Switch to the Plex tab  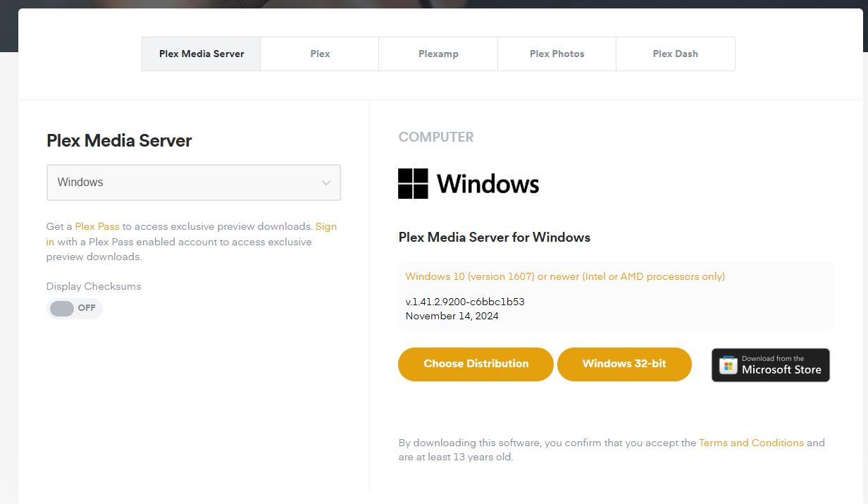coord(319,54)
